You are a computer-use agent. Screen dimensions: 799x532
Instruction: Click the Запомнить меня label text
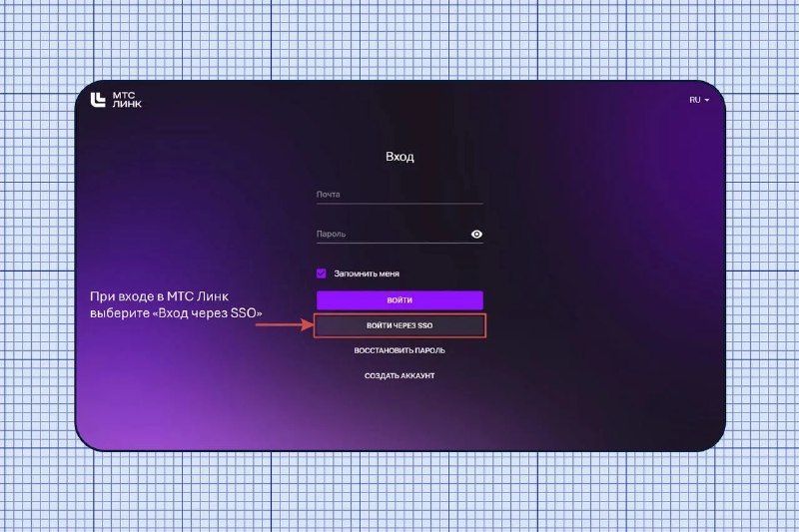click(x=367, y=273)
